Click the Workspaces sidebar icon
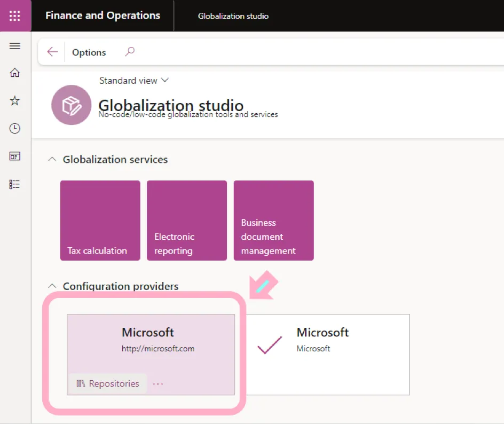504x424 pixels. coord(15,156)
